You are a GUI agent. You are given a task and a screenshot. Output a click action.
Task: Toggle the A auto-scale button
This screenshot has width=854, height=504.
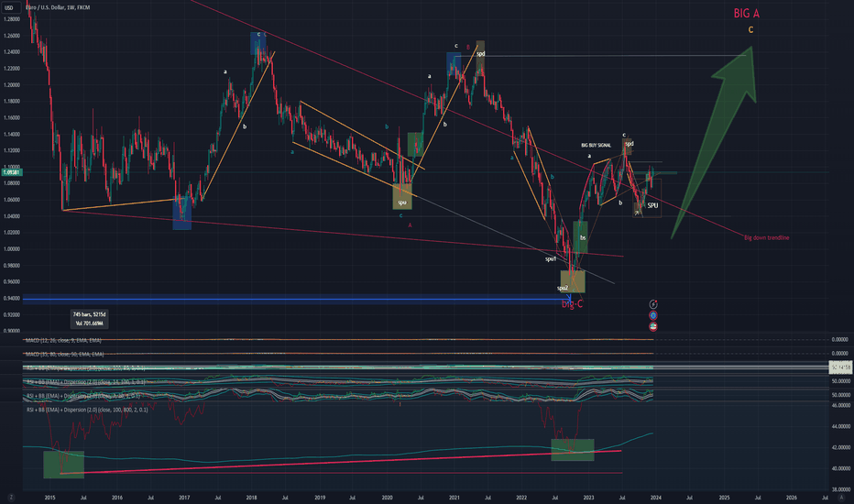[x=841, y=498]
